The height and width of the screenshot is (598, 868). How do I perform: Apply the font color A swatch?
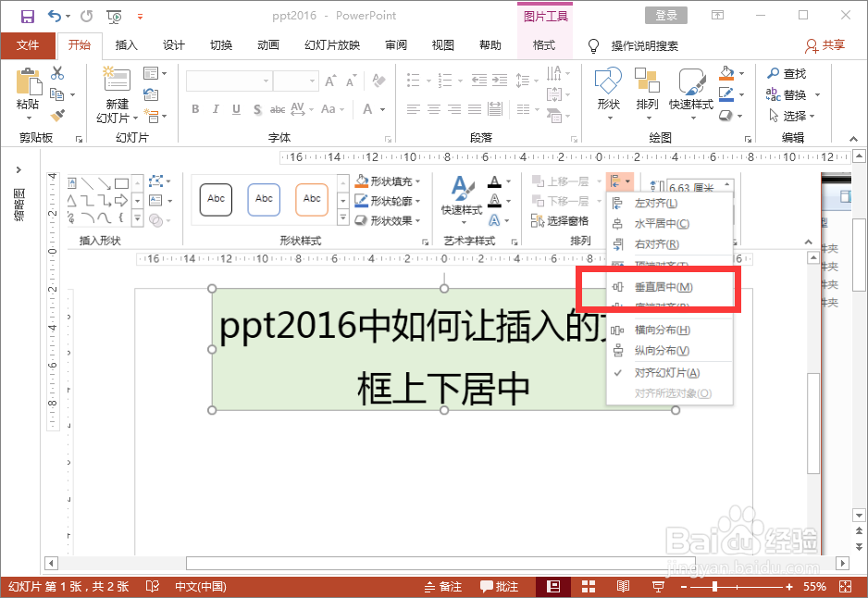pos(367,109)
